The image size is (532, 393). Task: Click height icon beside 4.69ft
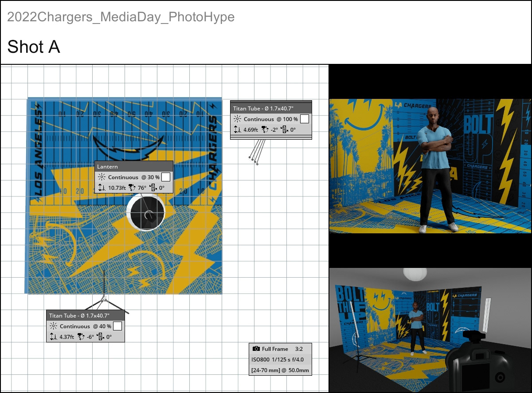click(237, 130)
